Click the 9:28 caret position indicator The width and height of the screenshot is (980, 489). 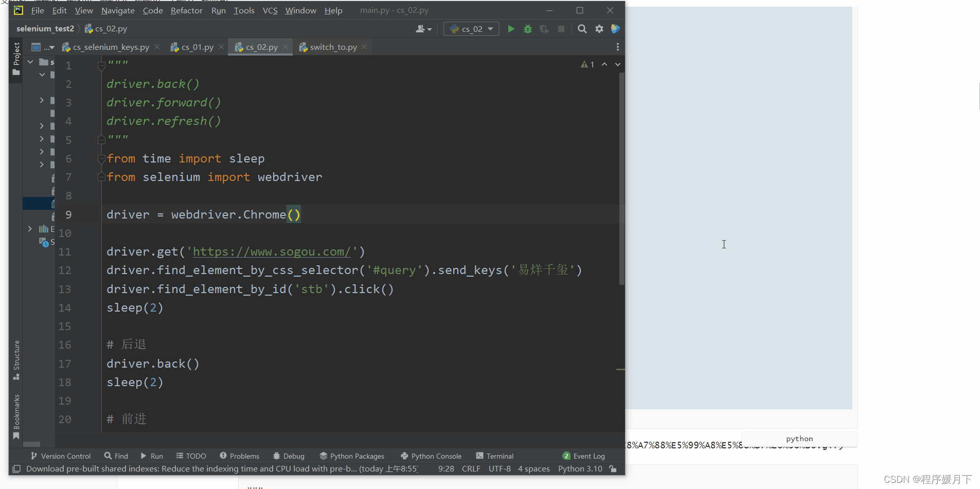pyautogui.click(x=446, y=469)
